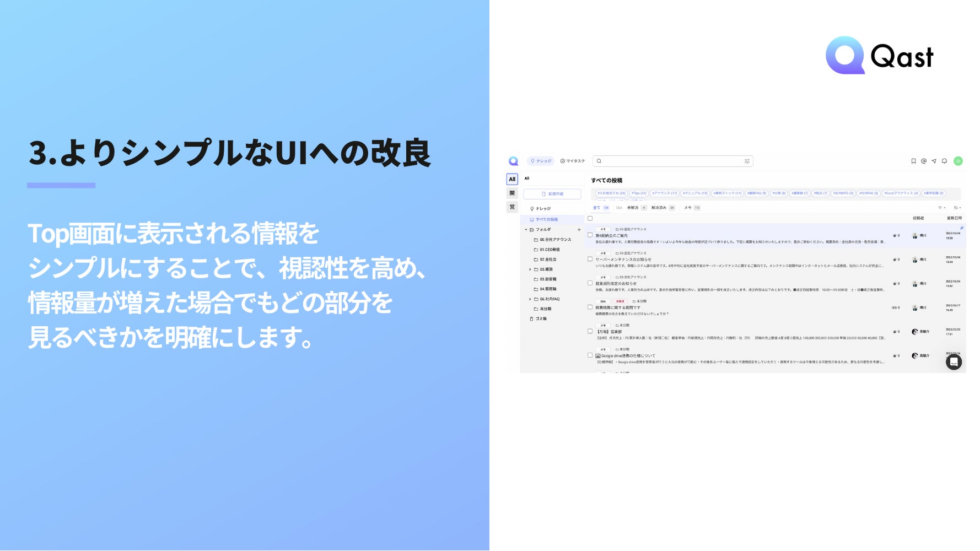
Task: Open the notifications bell
Action: pyautogui.click(x=944, y=161)
